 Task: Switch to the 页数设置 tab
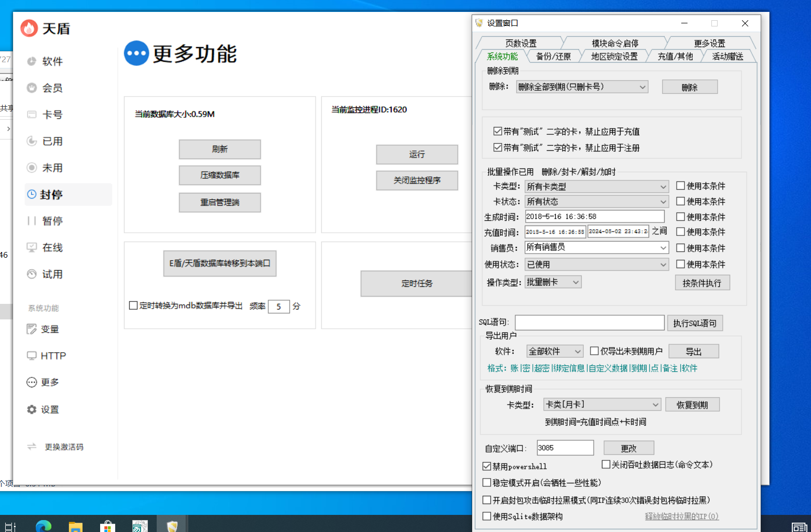point(520,43)
